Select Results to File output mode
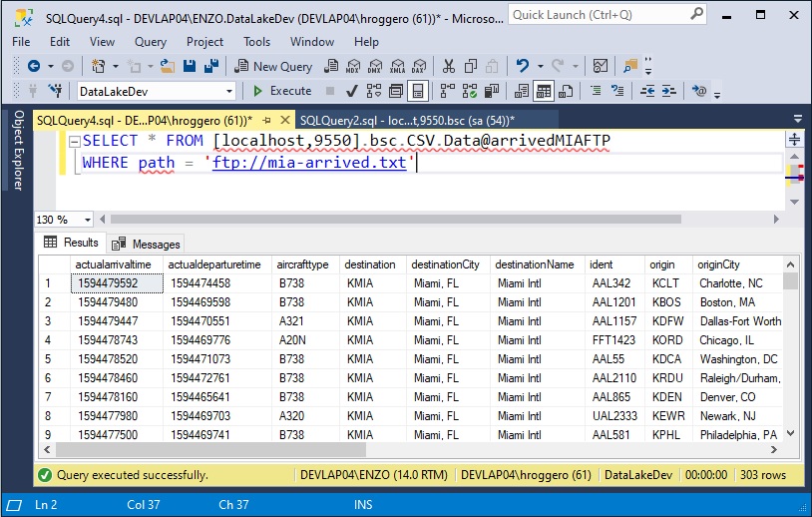The image size is (812, 517). point(566,91)
